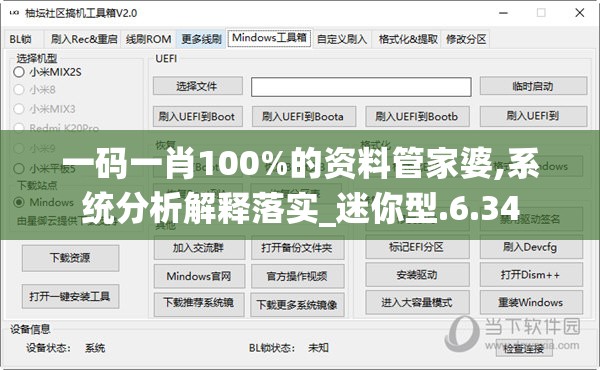Viewport: 600px width, 370px height.
Task: Click the 标记EFI分区 button
Action: pos(417,247)
